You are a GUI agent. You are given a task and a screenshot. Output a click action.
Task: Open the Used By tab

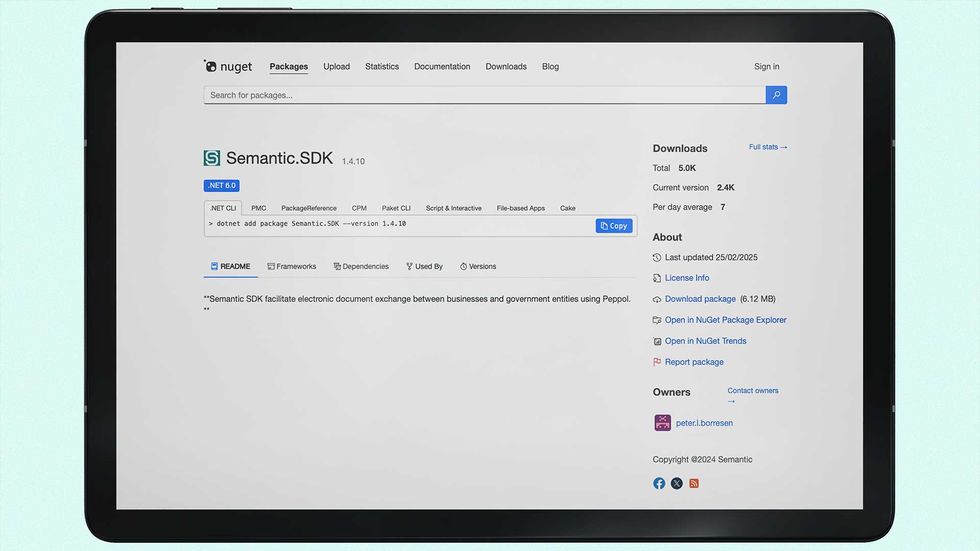tap(424, 266)
